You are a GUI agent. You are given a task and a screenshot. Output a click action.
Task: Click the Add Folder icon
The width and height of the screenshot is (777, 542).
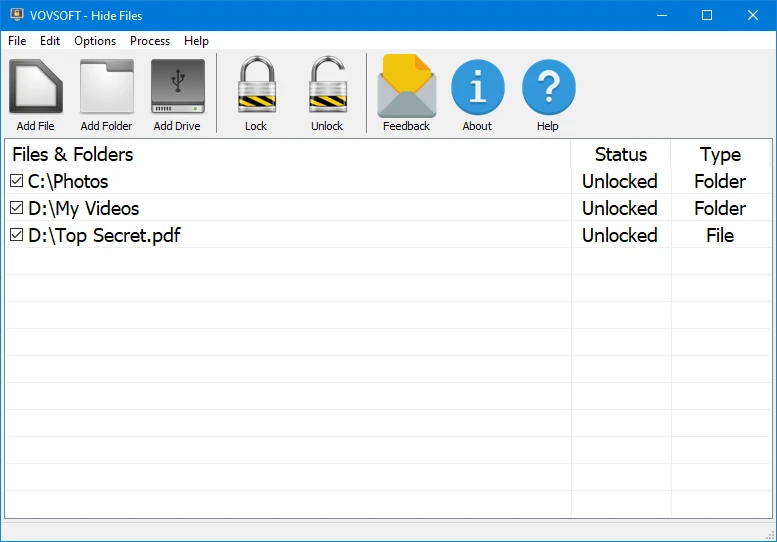[x=106, y=87]
